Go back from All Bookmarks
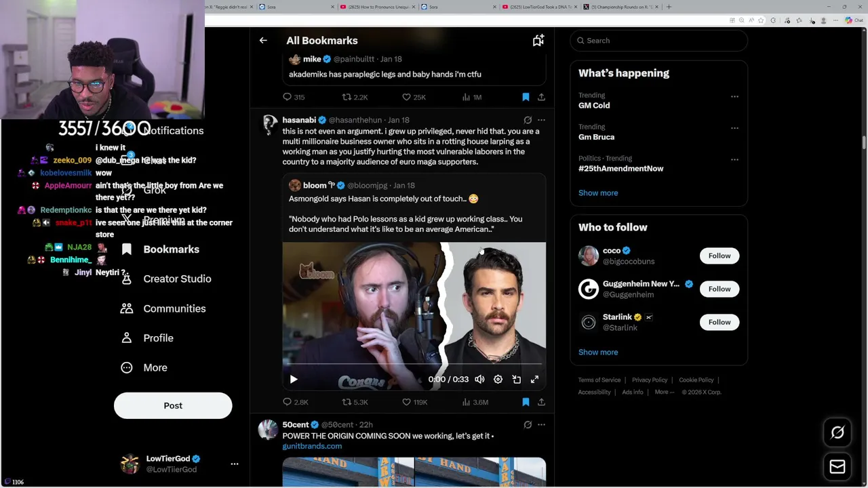 pyautogui.click(x=263, y=41)
